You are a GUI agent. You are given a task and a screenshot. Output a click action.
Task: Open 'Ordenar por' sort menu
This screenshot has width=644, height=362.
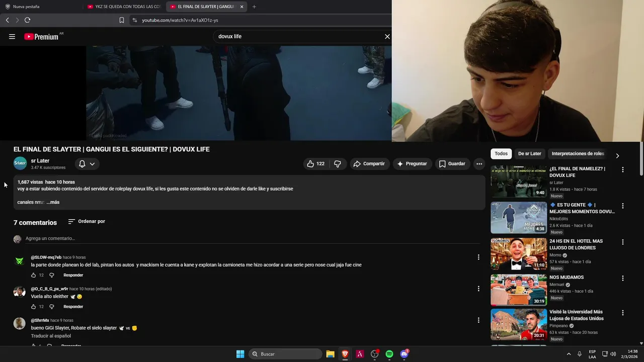(x=87, y=221)
